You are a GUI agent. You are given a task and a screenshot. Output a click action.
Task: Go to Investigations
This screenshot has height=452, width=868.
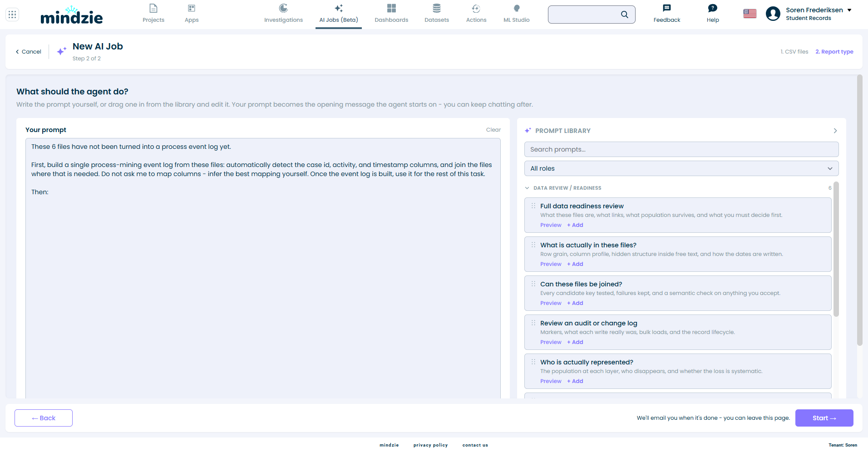[283, 14]
